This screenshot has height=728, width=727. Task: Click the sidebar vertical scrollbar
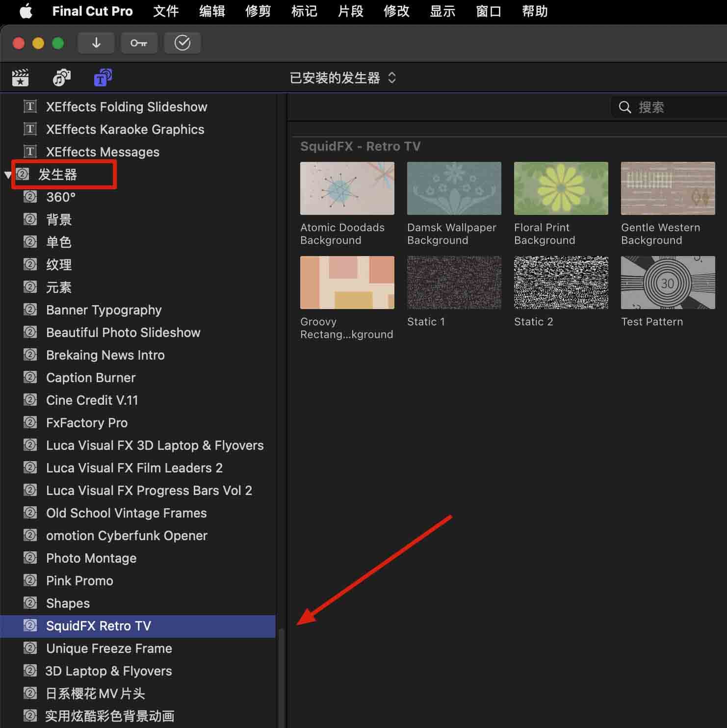pos(282,677)
